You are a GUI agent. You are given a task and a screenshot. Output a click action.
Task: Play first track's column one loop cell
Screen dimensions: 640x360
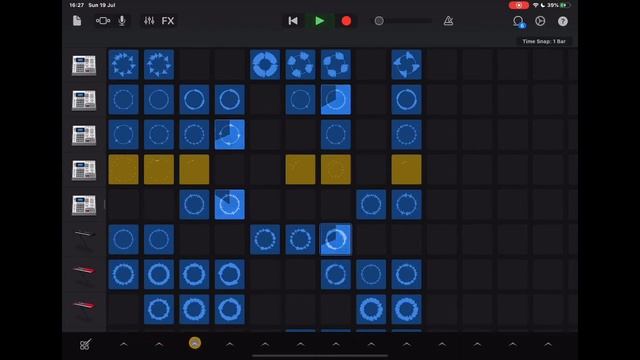pos(123,64)
